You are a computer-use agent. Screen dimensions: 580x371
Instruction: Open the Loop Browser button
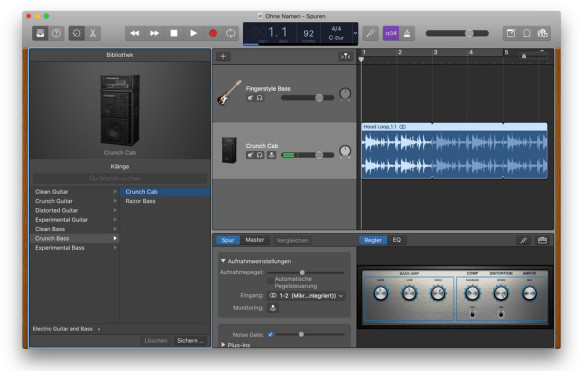[x=527, y=33]
